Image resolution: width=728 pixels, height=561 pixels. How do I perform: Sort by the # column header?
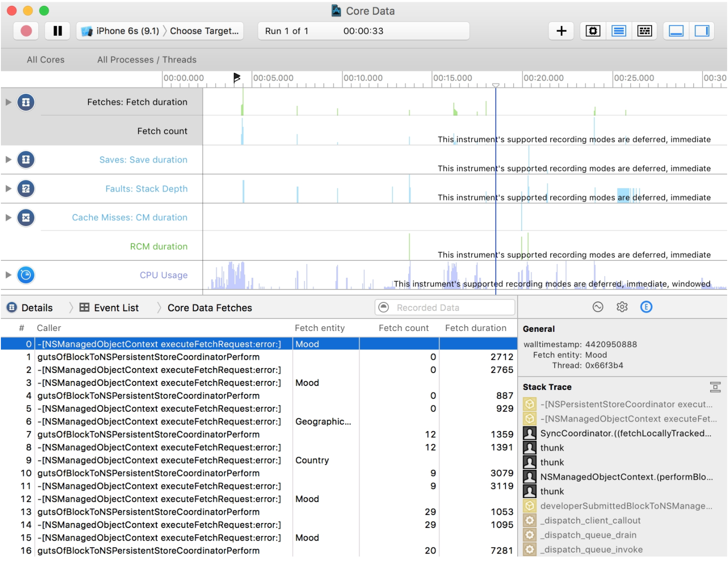click(x=21, y=328)
